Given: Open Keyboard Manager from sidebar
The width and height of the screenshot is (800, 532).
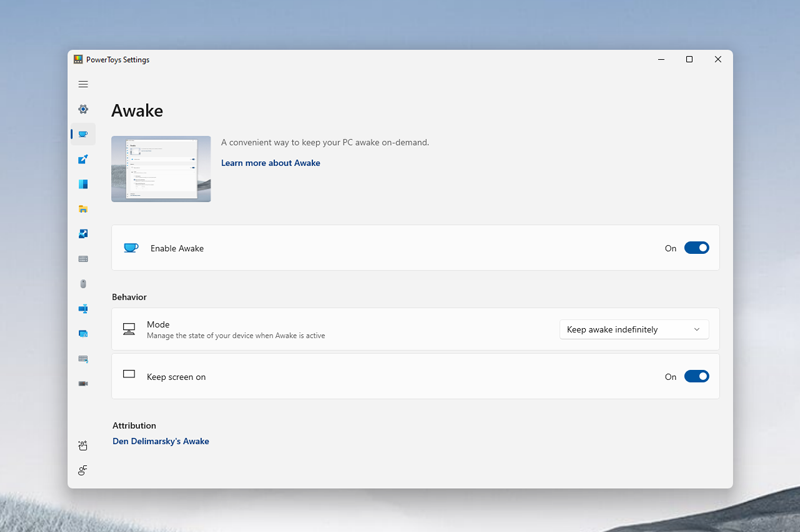Looking at the screenshot, I should coord(83,259).
